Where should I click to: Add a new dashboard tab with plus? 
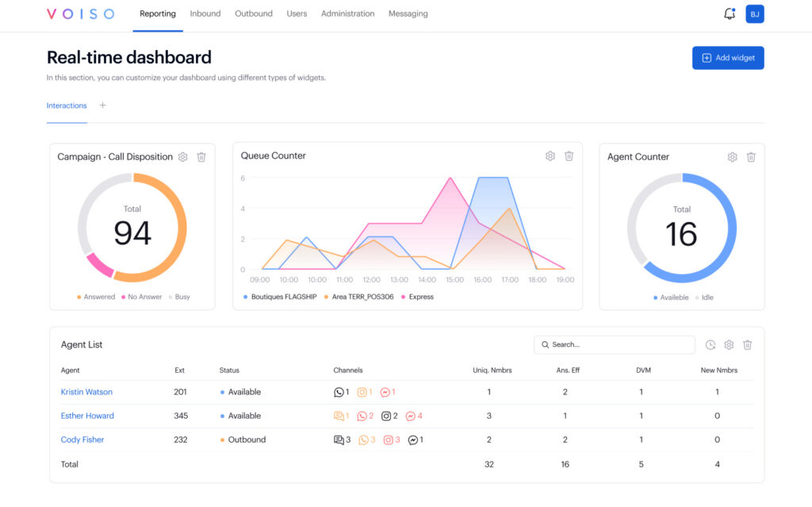(x=102, y=106)
